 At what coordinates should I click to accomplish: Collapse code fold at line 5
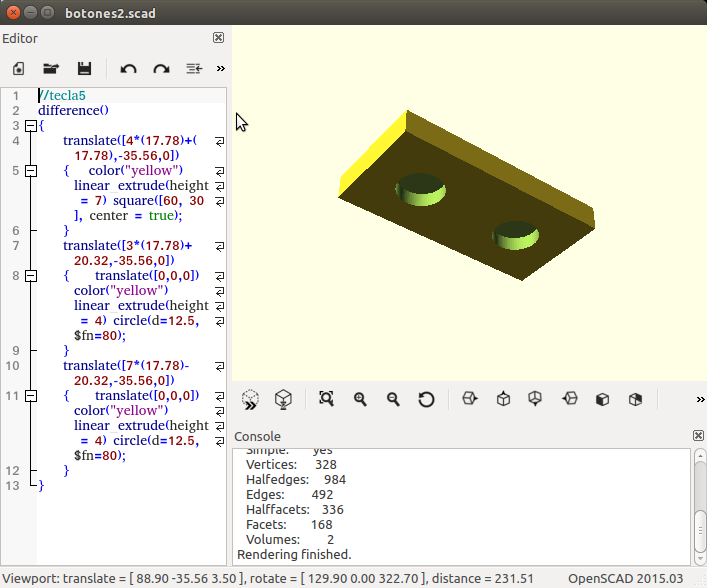pyautogui.click(x=31, y=171)
